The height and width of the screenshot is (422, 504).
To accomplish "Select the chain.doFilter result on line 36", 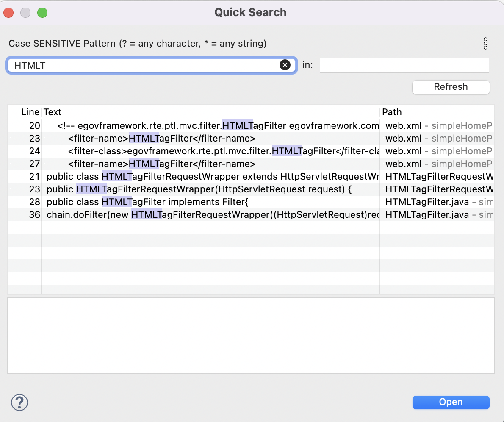I will pos(212,215).
